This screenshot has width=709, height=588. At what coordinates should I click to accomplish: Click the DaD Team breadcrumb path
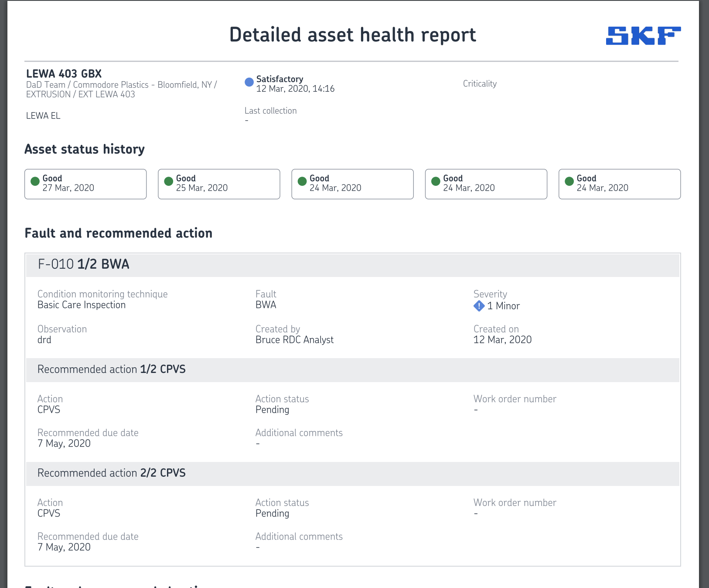click(x=121, y=89)
